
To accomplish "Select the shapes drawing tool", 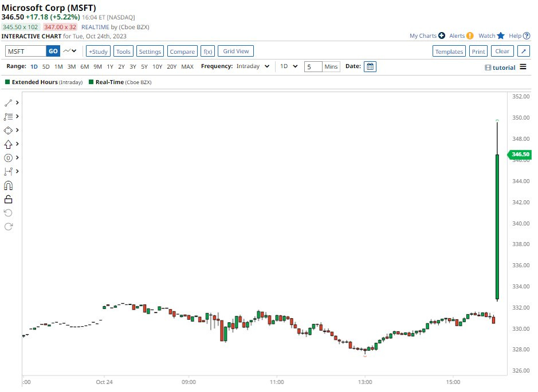I will tap(9, 130).
